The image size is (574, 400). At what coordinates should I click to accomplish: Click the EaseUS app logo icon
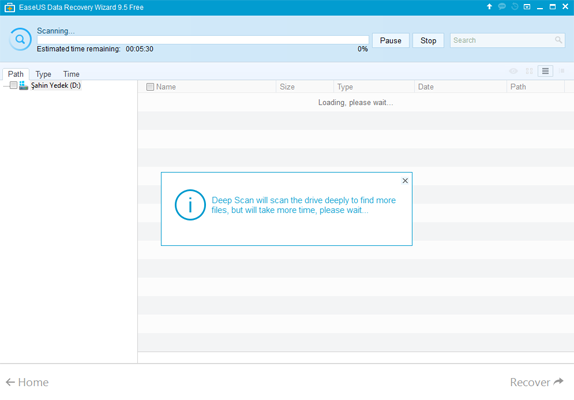pos(10,7)
